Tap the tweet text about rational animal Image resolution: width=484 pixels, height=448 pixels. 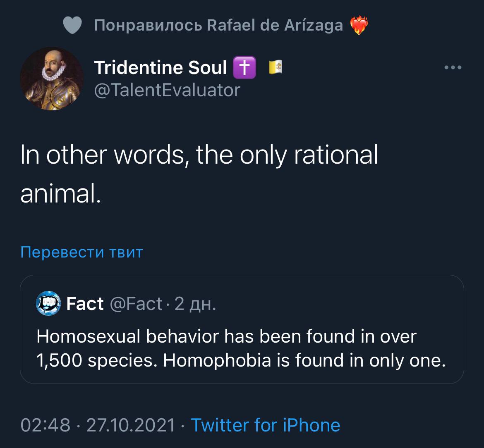pyautogui.click(x=199, y=174)
